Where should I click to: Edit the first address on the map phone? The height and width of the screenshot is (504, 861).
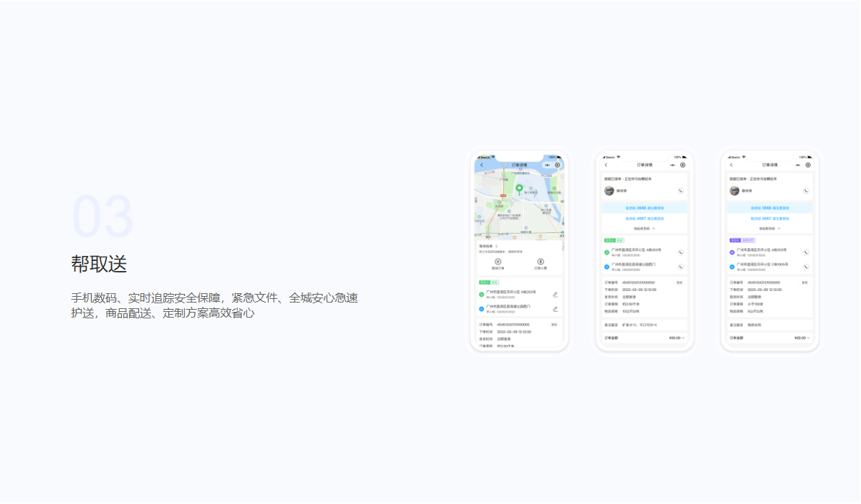click(x=555, y=294)
